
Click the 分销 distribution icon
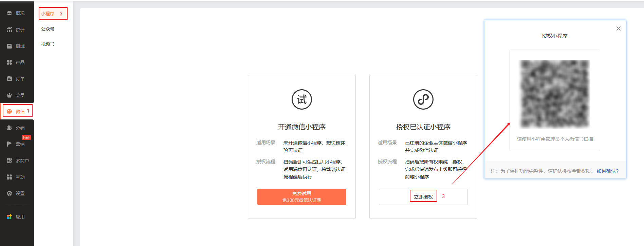[x=9, y=128]
